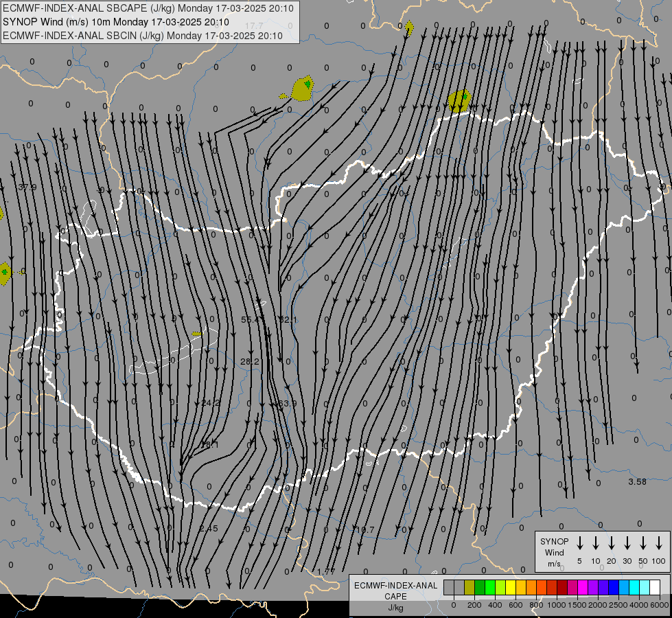Click the 16.1 value on the map
672x618 pixels.
coord(210,445)
